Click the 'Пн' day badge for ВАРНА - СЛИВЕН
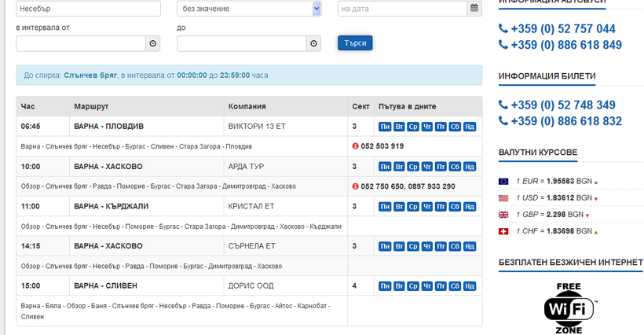This screenshot has width=644, height=335. point(385,286)
